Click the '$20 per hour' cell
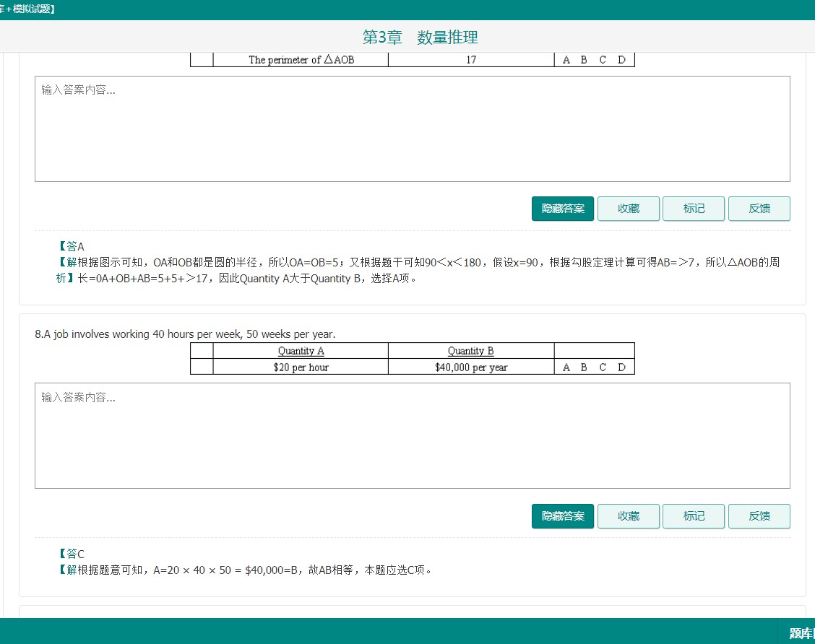The width and height of the screenshot is (815, 644). tap(301, 367)
